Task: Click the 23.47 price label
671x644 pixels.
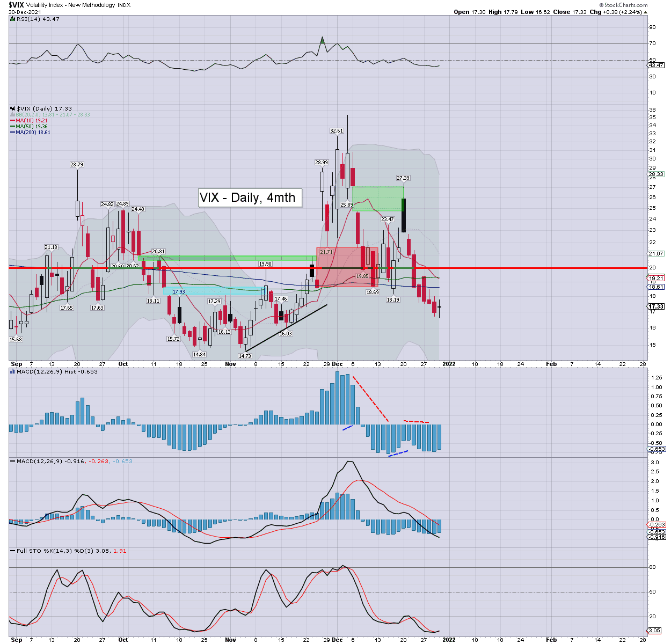Action: click(388, 219)
